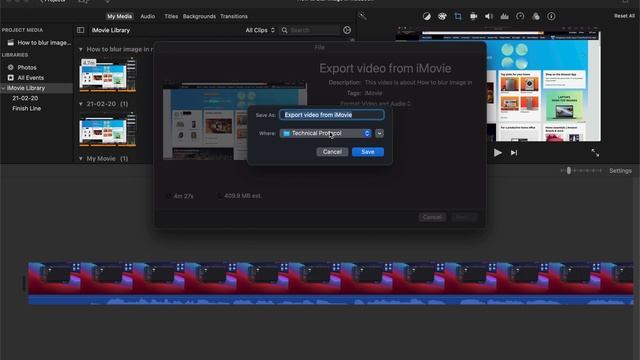Switch to Backgrounds tab
The image size is (640, 360).
coord(199,16)
